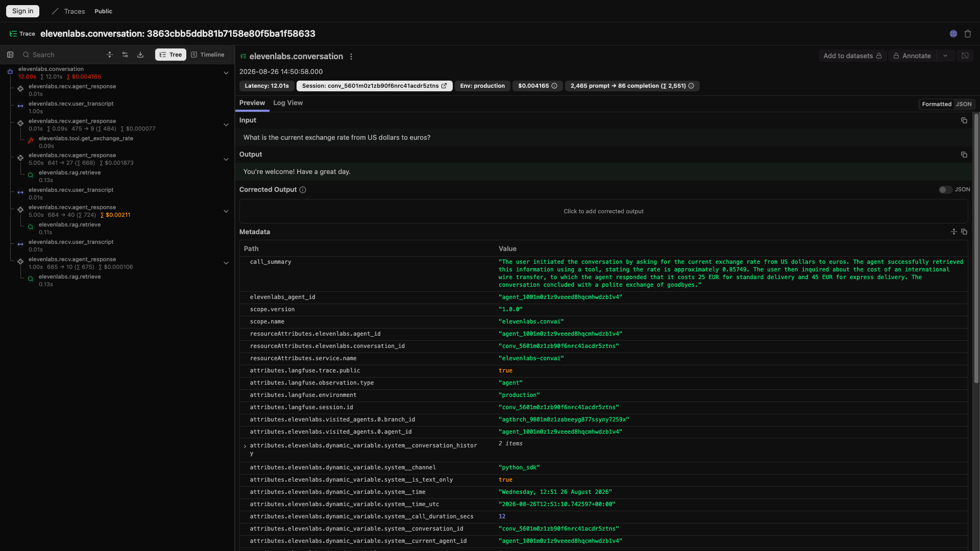The image size is (980, 551).
Task: Select the Formatted display mode
Action: pyautogui.click(x=937, y=104)
